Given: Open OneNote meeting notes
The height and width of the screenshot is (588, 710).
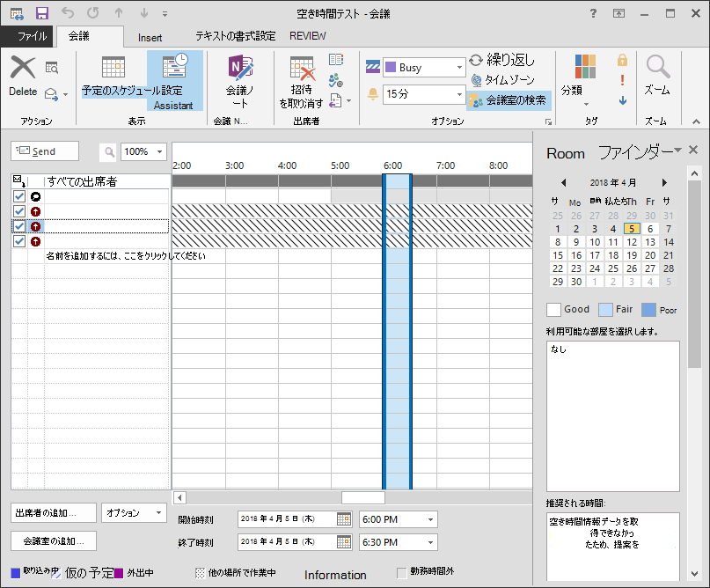Looking at the screenshot, I should [x=240, y=81].
